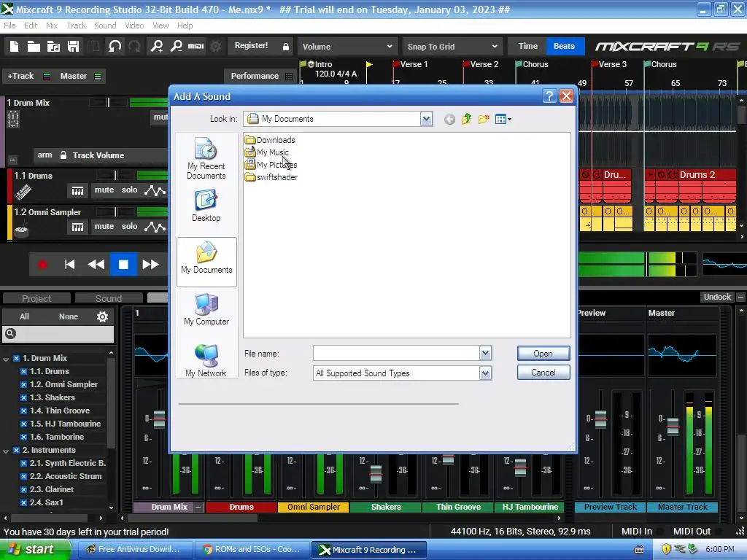The height and width of the screenshot is (560, 747).
Task: Collapse the 1. Drum Mix tree group
Action: 6,359
